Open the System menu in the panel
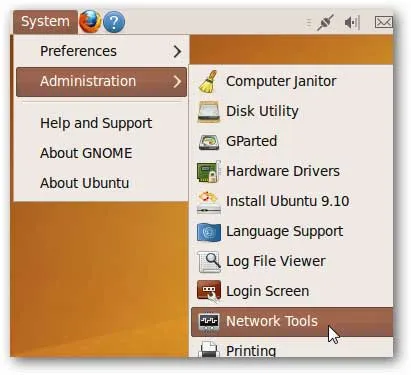 45,22
